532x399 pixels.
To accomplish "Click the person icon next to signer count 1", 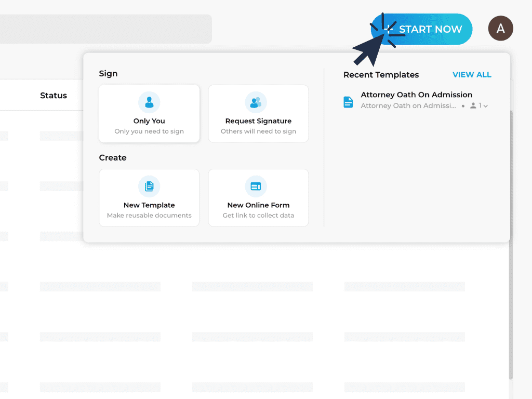I will pyautogui.click(x=473, y=106).
